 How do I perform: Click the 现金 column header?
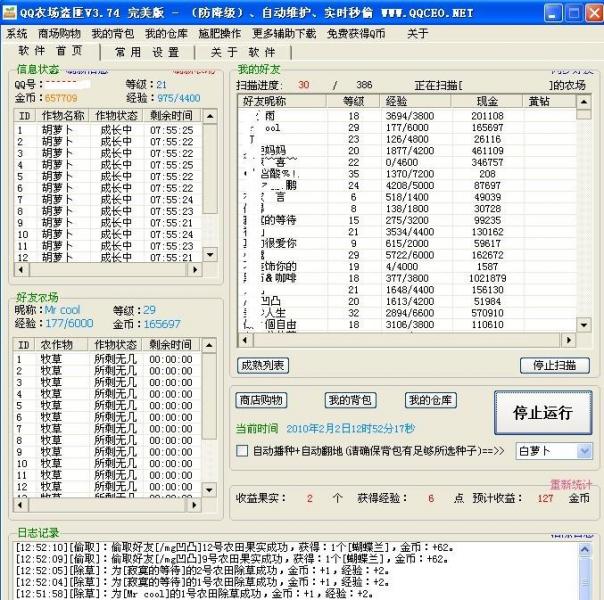[x=487, y=101]
